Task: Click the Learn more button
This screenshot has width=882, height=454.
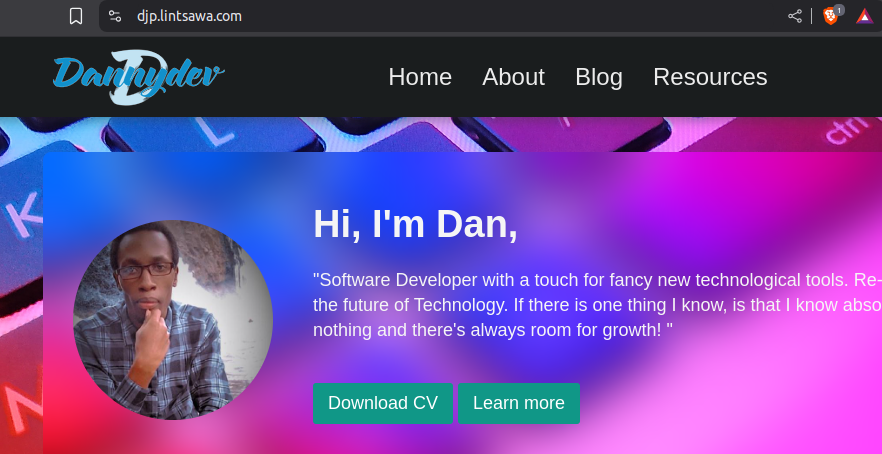Action: coord(518,403)
